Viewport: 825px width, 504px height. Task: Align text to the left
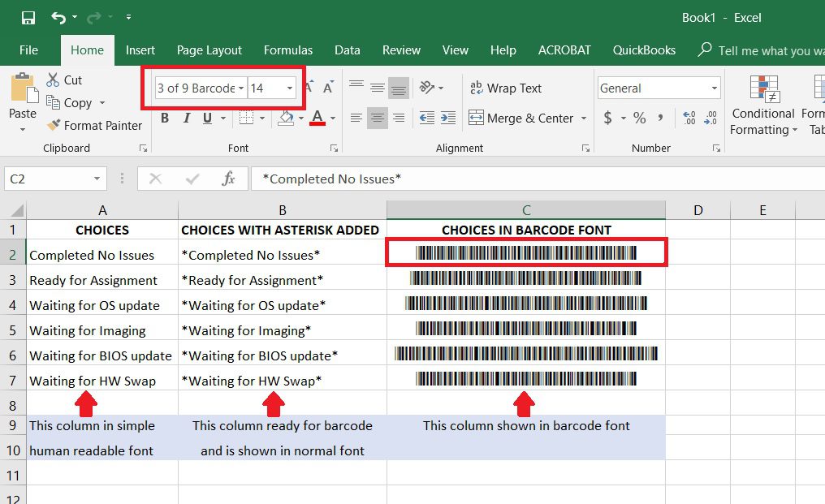[x=356, y=118]
